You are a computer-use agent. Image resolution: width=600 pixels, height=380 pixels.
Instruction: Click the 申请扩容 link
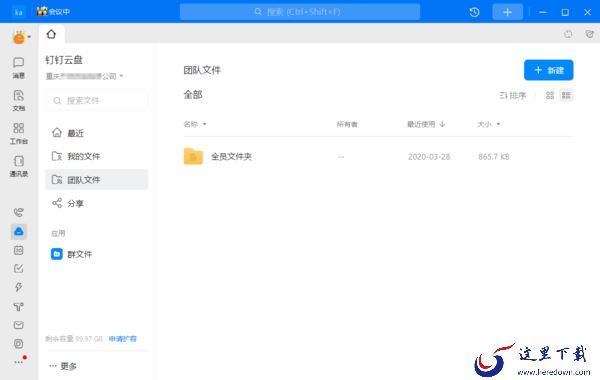click(122, 339)
